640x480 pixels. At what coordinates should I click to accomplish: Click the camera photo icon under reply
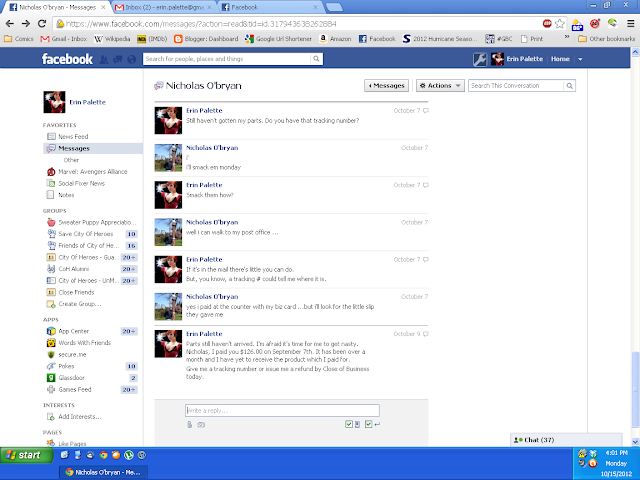click(x=201, y=424)
